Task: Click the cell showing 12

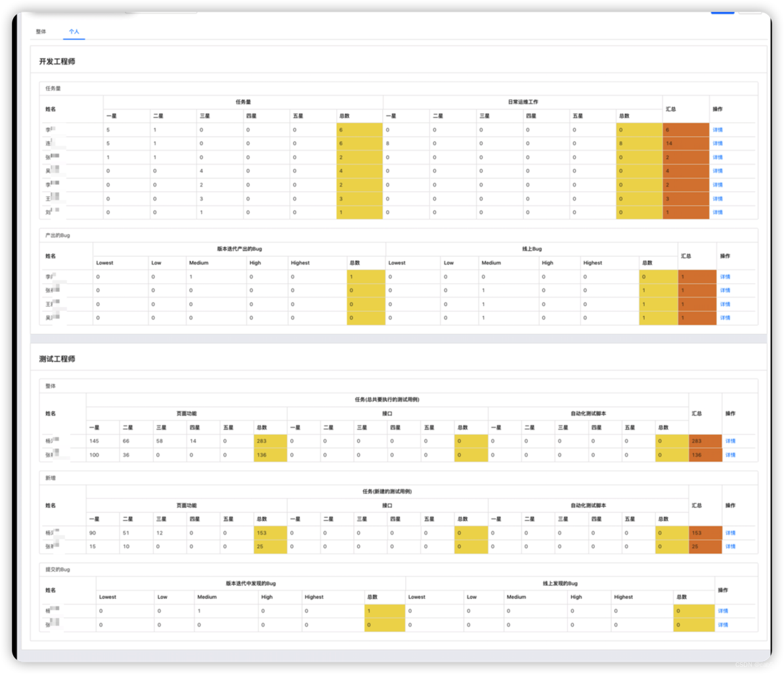Action: tap(169, 533)
